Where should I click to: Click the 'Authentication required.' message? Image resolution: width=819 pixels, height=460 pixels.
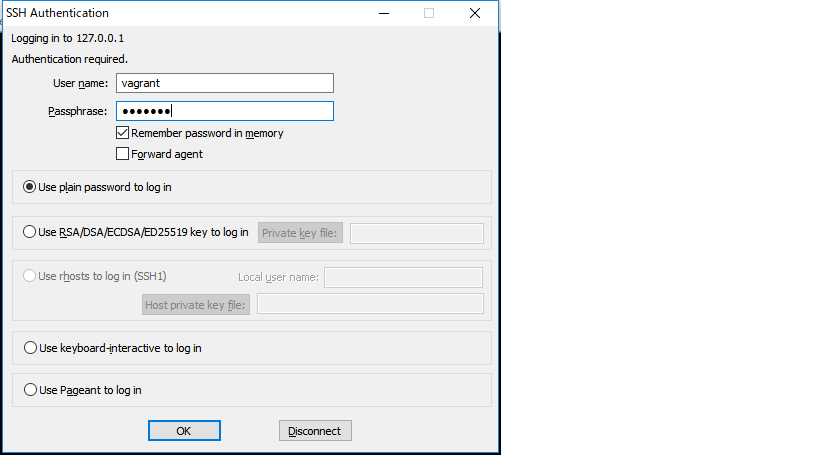[69, 59]
